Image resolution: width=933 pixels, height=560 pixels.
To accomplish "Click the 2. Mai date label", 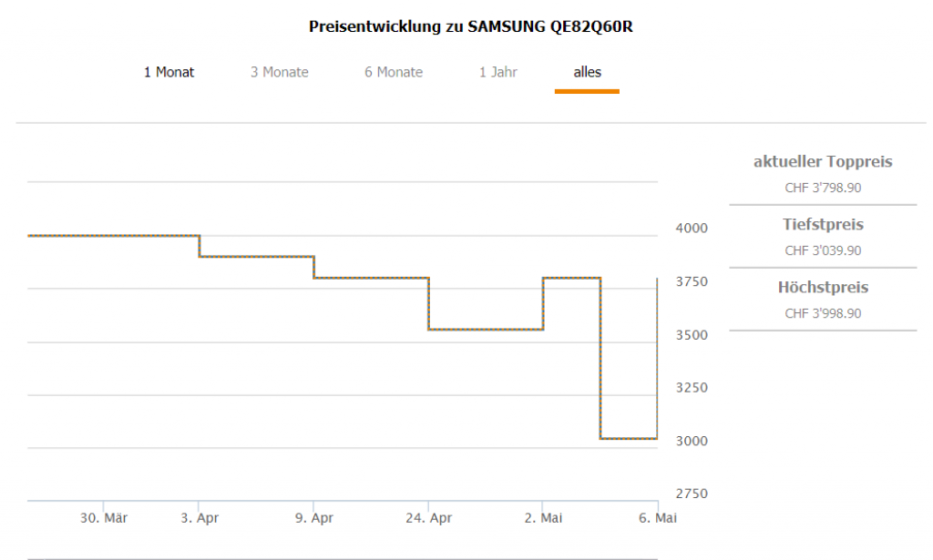I will 544,517.
